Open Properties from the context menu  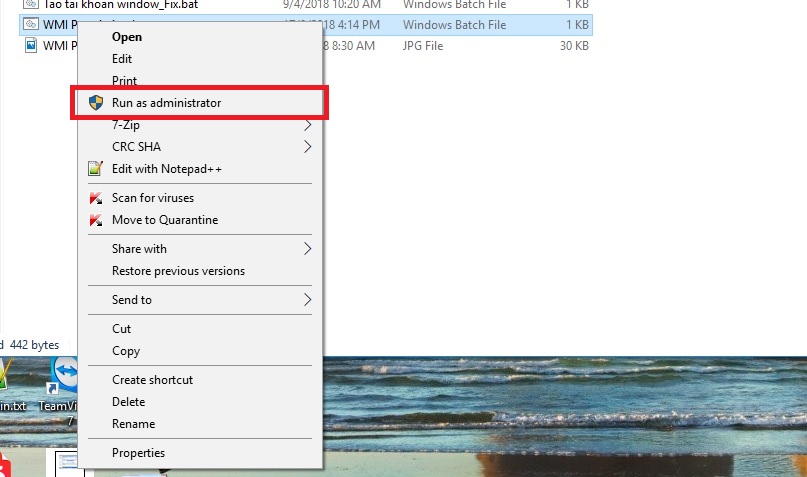(x=138, y=453)
